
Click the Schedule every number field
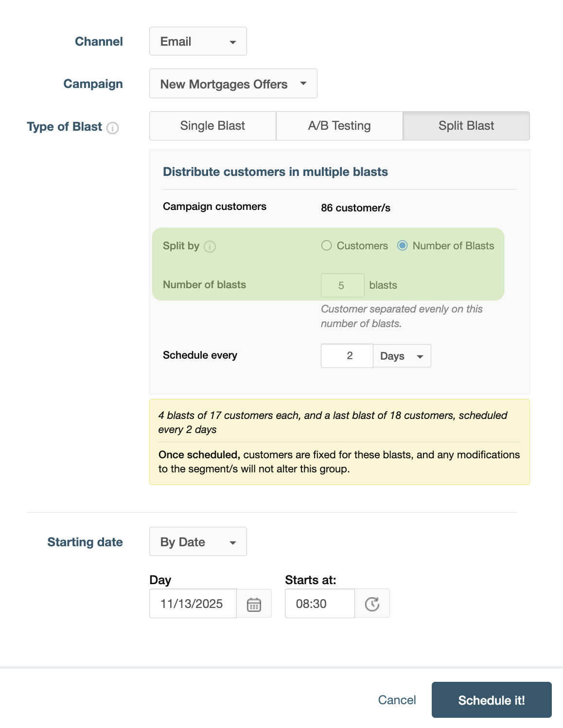point(347,356)
